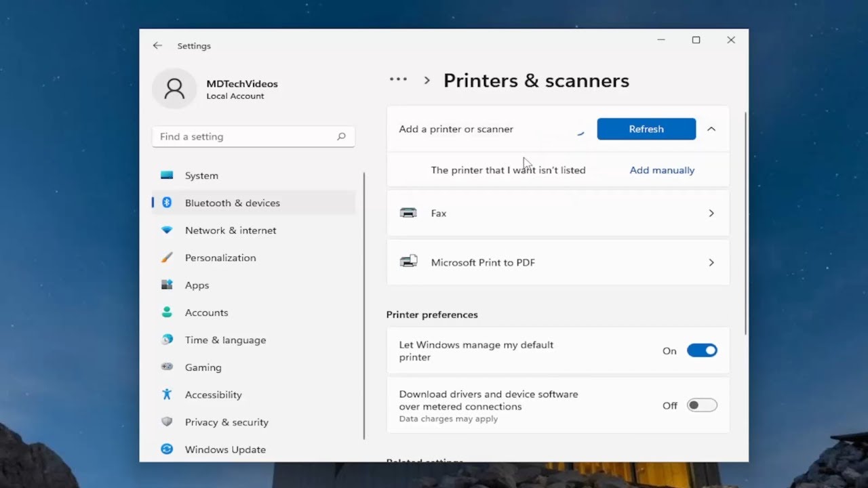Open System settings category
The height and width of the screenshot is (488, 868).
[x=254, y=176]
